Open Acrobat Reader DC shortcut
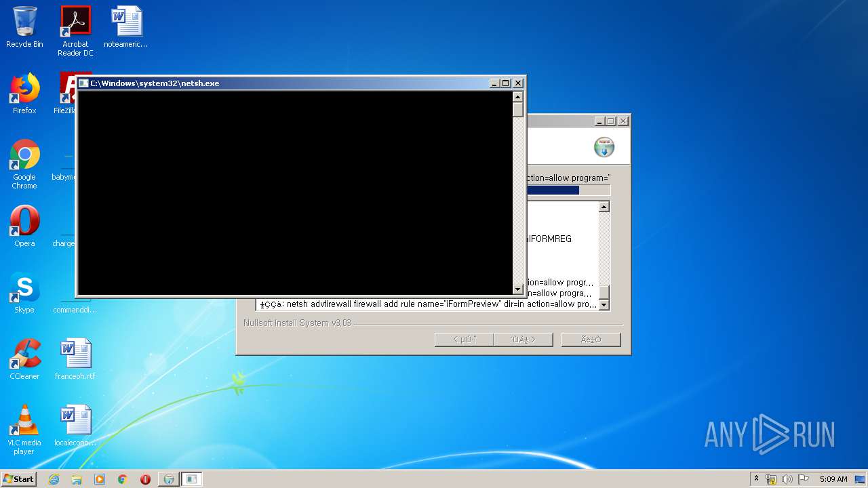The image size is (868, 488). coord(75,31)
